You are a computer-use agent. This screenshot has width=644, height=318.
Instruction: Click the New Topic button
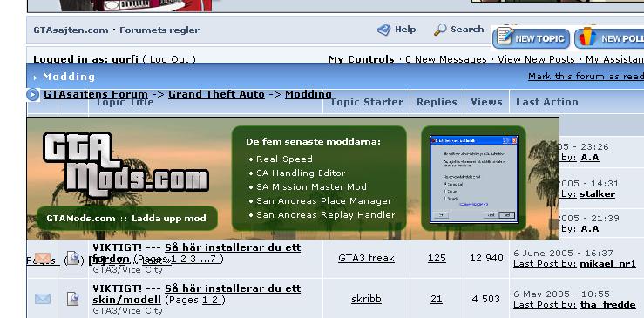click(x=531, y=38)
